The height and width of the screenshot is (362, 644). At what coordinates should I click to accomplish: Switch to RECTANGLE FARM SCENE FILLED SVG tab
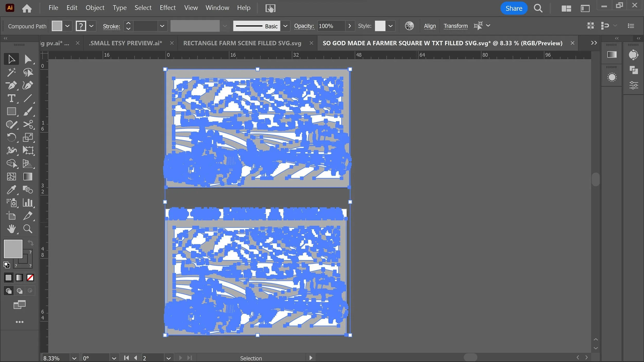pyautogui.click(x=242, y=43)
